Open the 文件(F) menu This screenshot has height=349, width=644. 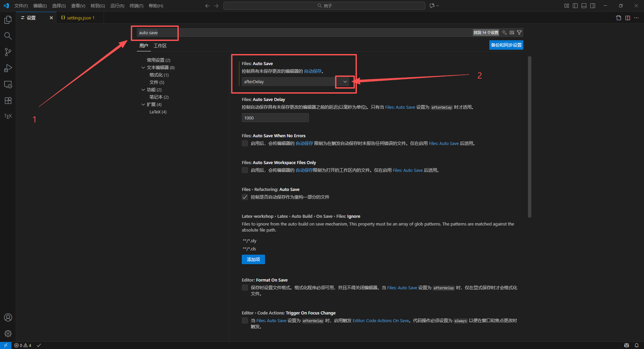pos(21,6)
